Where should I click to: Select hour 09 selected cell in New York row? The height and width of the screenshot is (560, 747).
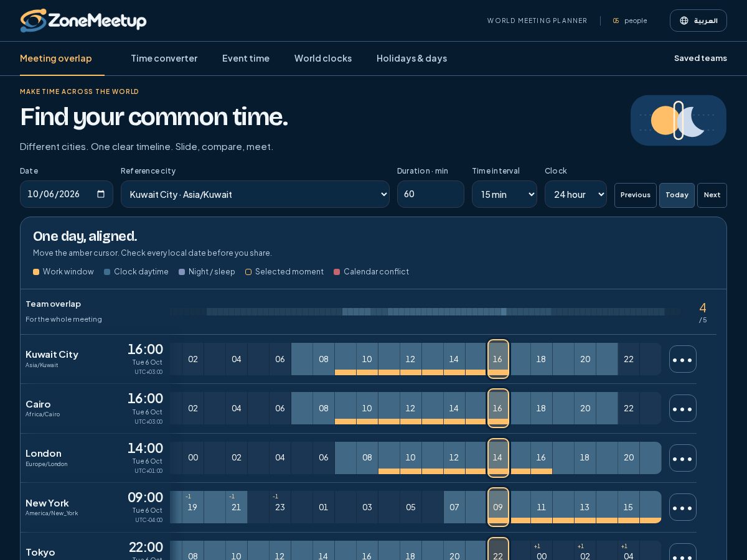pos(498,507)
